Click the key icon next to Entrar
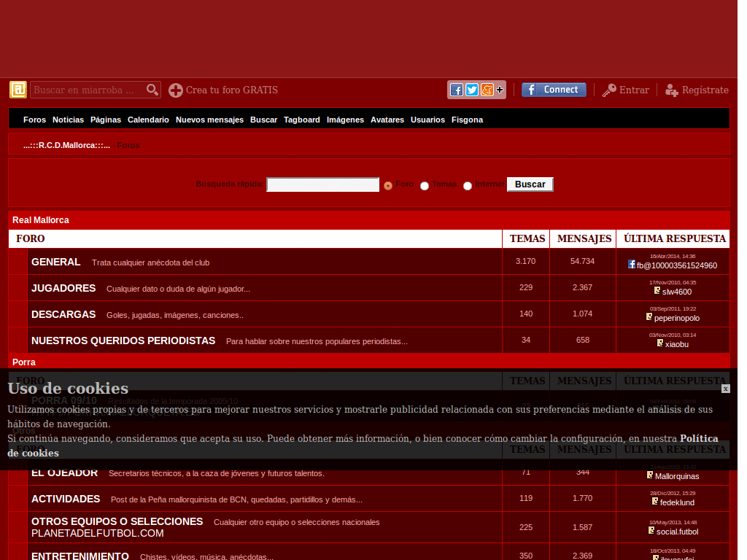This screenshot has width=747, height=560. [609, 90]
